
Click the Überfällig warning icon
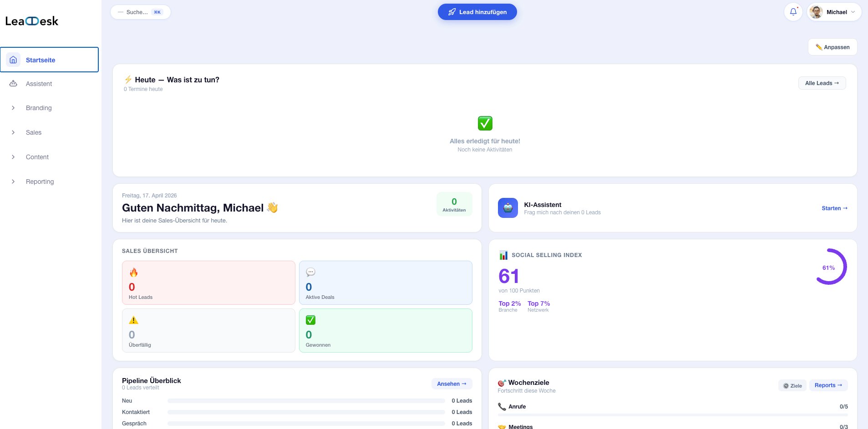133,319
